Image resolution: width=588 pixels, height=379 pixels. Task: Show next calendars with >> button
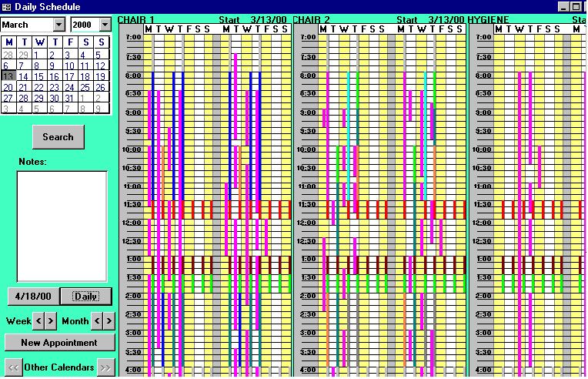point(105,367)
